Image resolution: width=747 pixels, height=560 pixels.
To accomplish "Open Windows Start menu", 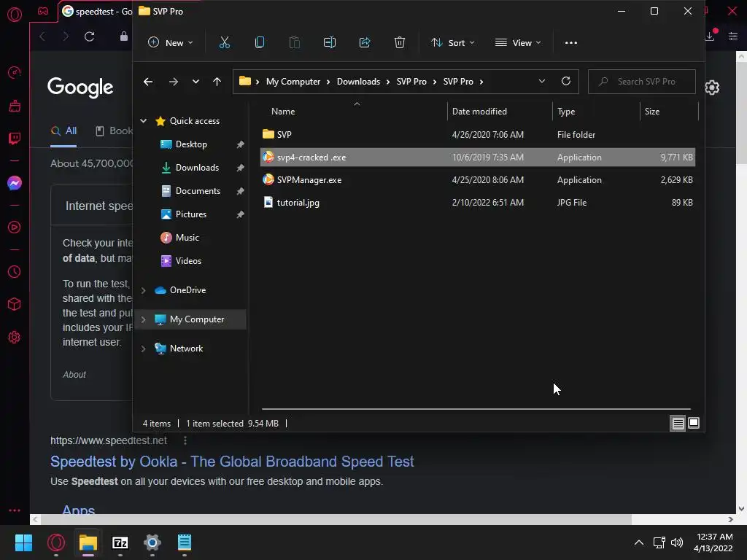I will (x=23, y=542).
